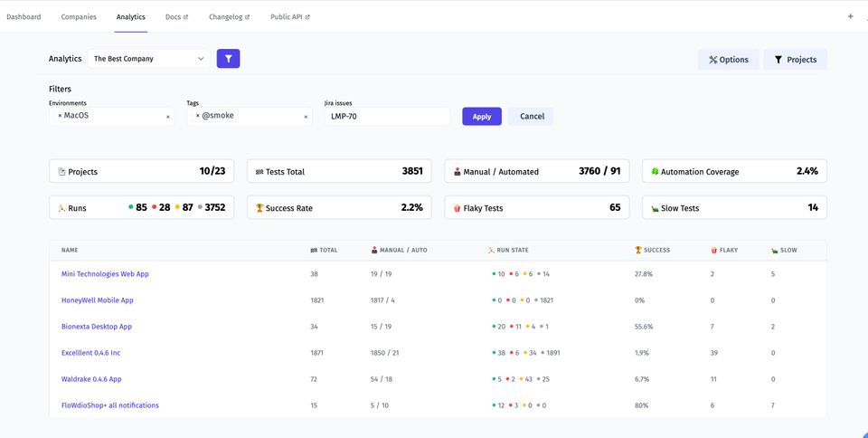Click the Jira issues input field
The image size is (868, 438).
(387, 116)
